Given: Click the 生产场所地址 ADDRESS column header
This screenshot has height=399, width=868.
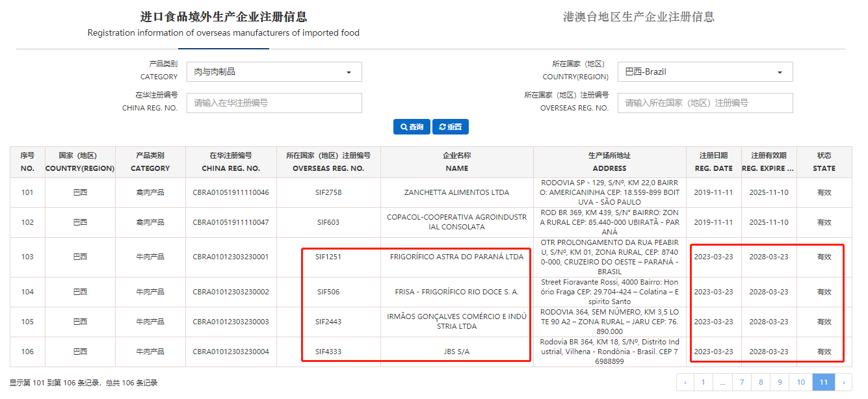Looking at the screenshot, I should (x=610, y=162).
